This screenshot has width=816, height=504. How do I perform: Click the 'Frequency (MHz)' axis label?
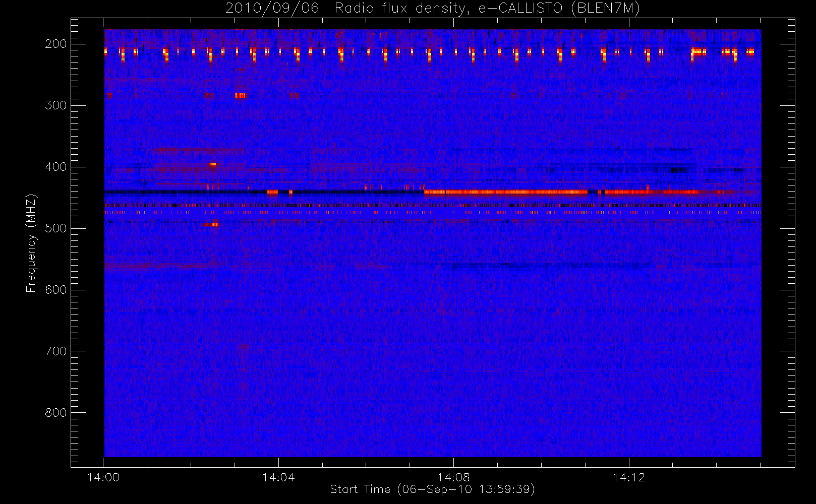(x=31, y=243)
